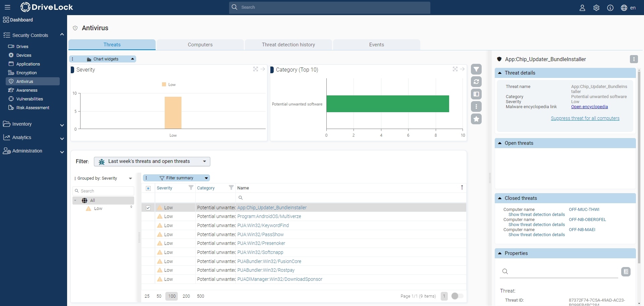Open OFF-MUC-THWI computer link
This screenshot has height=306, width=644.
[584, 210]
